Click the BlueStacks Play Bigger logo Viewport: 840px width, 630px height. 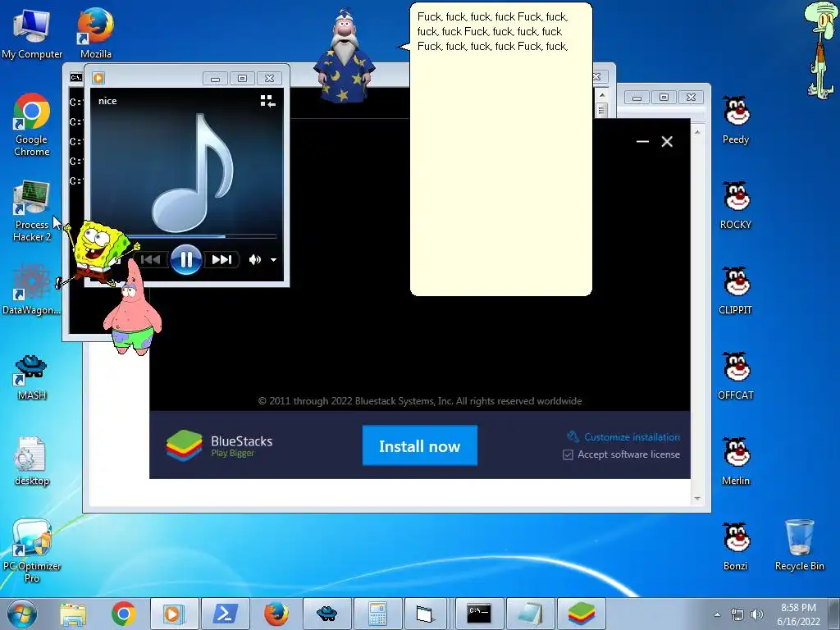tap(220, 445)
